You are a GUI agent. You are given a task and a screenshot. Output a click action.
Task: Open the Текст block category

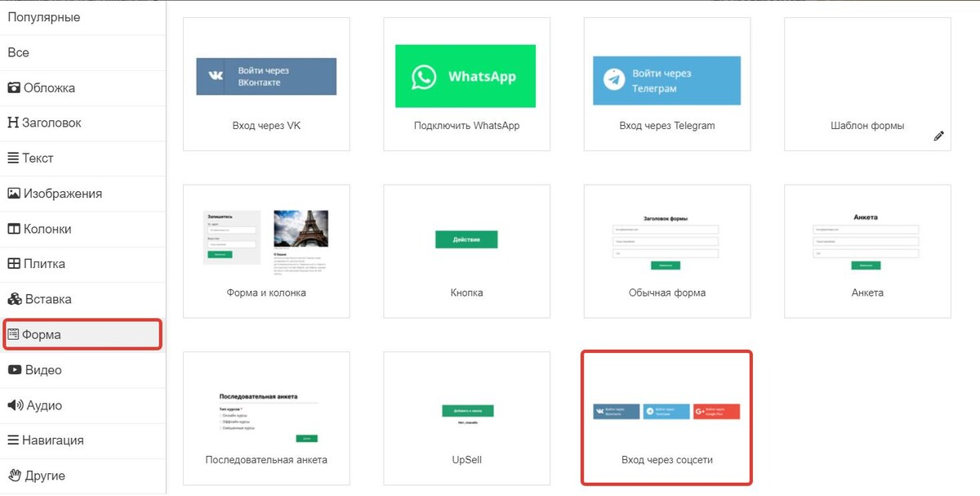82,158
